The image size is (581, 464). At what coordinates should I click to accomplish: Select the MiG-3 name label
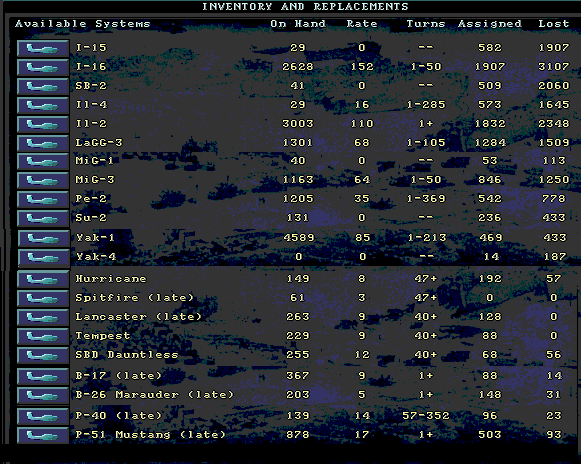coord(95,180)
